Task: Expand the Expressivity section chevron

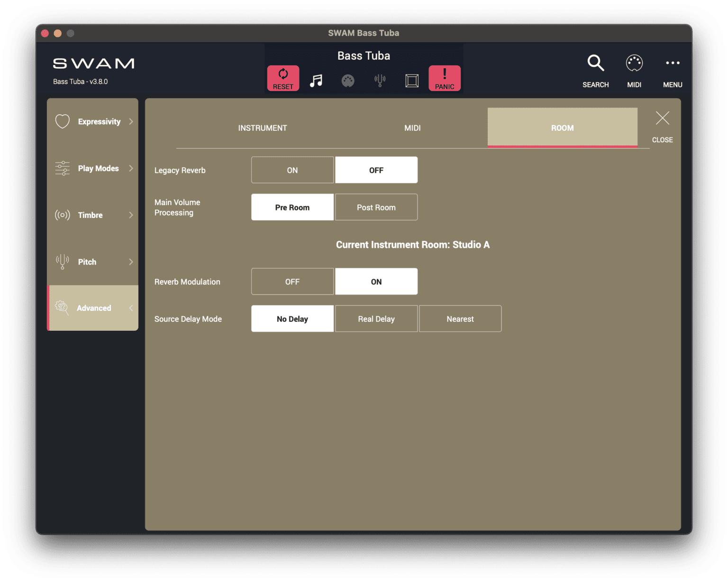Action: [131, 121]
